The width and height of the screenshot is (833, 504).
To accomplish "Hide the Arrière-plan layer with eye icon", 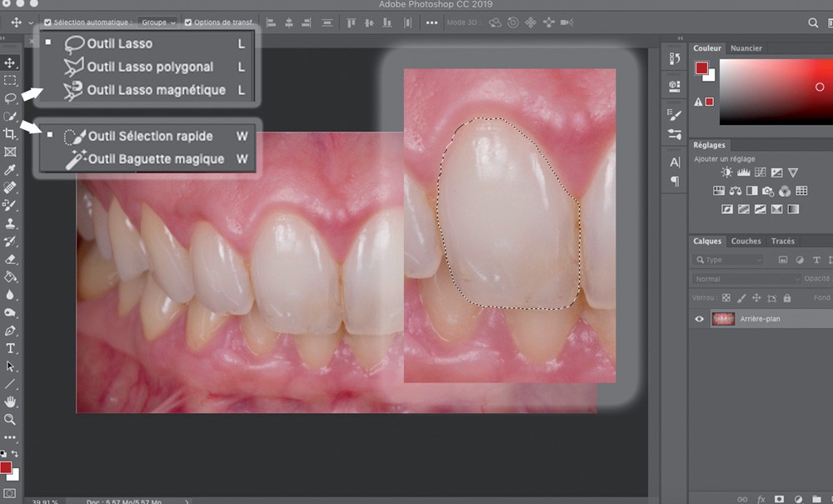I will 699,319.
